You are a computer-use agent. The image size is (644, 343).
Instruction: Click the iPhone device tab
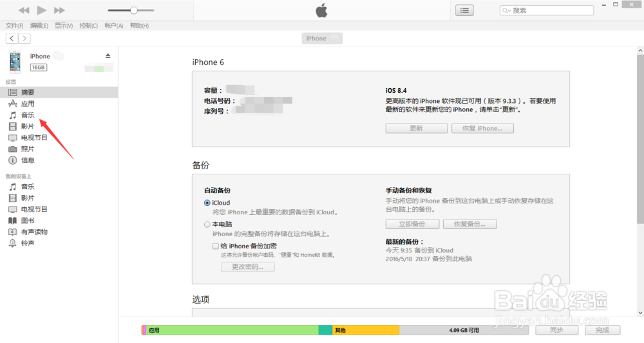click(322, 38)
